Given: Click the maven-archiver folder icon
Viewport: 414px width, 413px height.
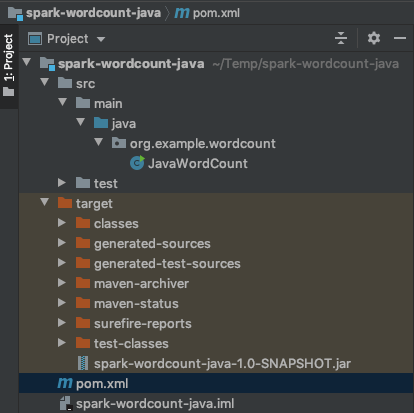Looking at the screenshot, I should (x=83, y=283).
